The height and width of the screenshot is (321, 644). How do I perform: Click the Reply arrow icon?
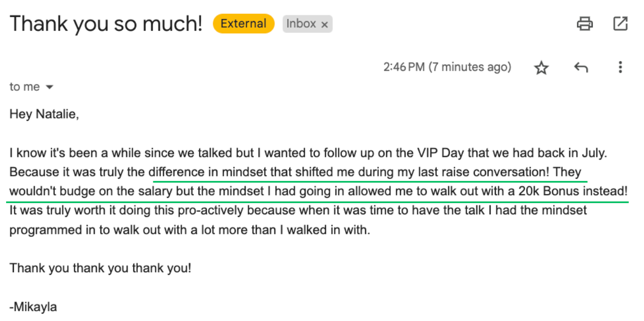click(x=581, y=68)
